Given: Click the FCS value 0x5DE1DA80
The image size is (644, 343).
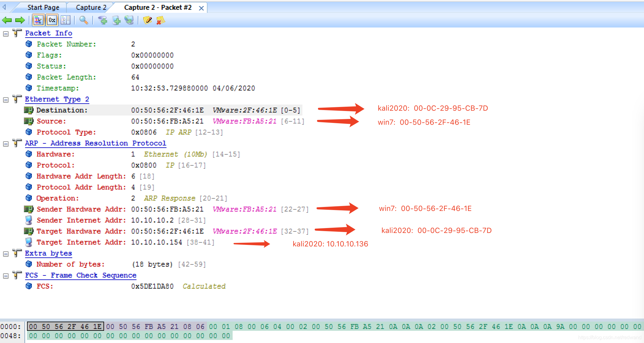Looking at the screenshot, I should [152, 286].
